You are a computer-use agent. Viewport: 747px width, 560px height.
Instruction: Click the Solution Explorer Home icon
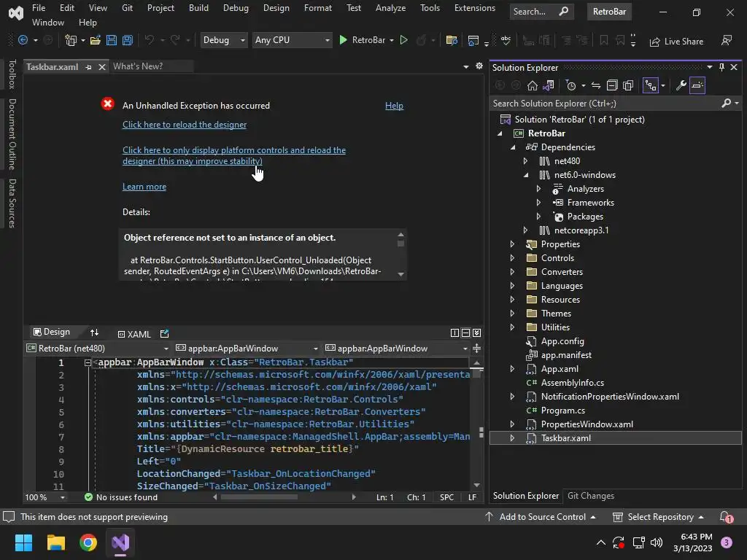click(532, 86)
